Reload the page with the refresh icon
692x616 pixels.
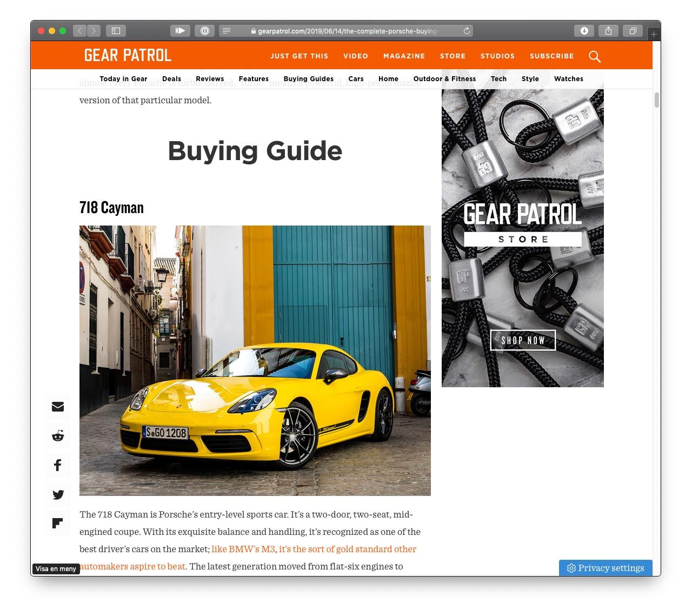[467, 31]
